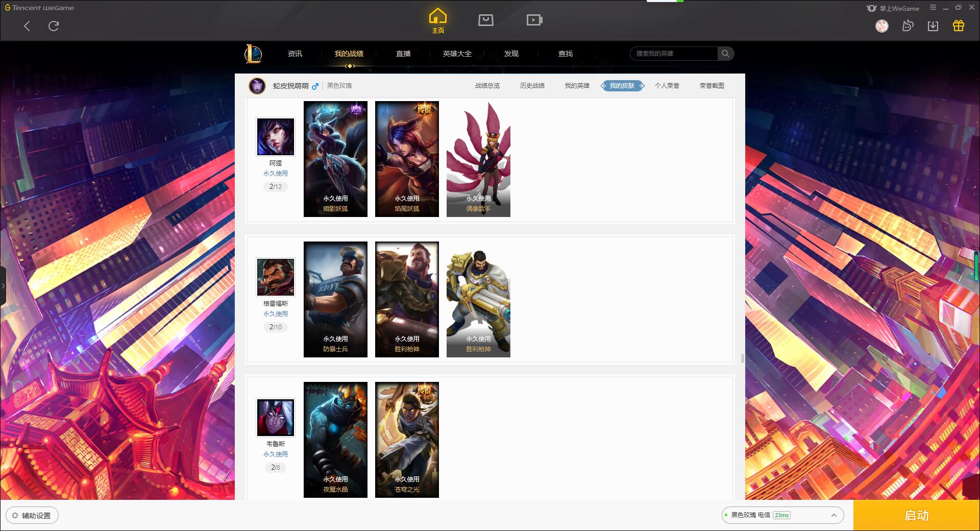Click the back arrow icon
The image size is (980, 531).
[x=27, y=26]
